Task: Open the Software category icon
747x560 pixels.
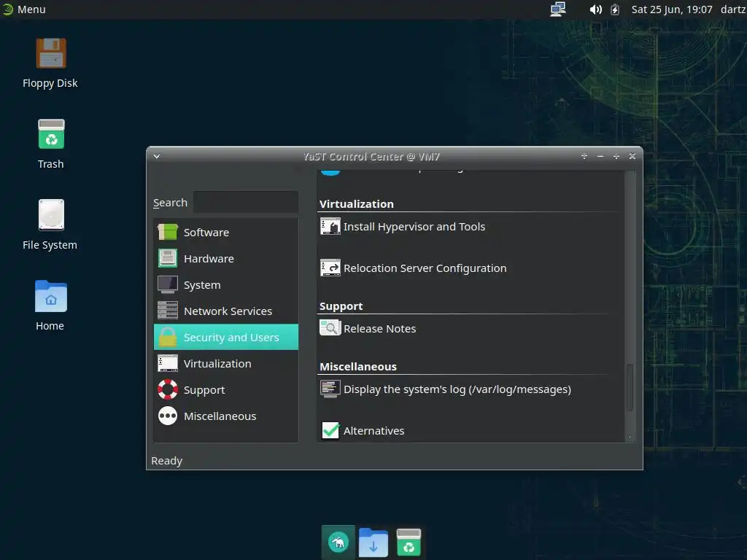Action: click(168, 233)
